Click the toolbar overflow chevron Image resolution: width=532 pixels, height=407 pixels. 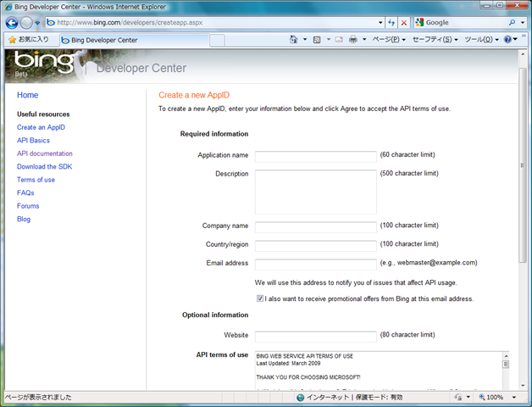[x=524, y=36]
